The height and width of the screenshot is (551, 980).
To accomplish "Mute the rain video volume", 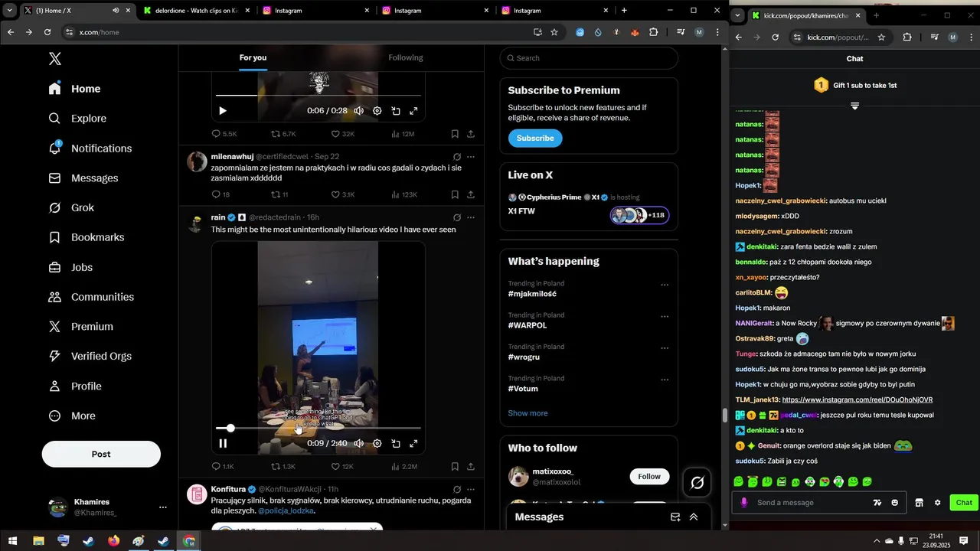I will 358,443.
